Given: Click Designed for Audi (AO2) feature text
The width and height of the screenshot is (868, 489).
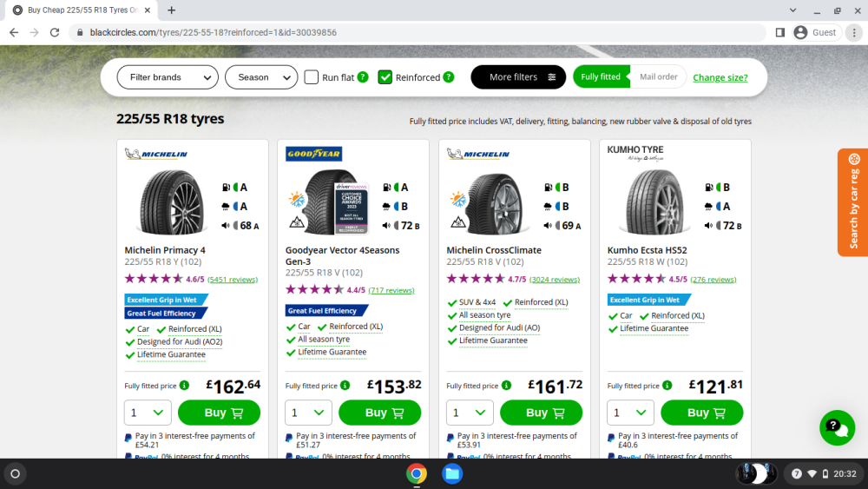Looking at the screenshot, I should coord(180,341).
